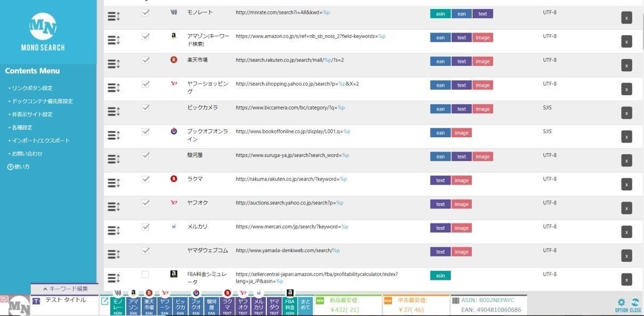The image size is (644, 316).
Task: Click the ASIN B002NEPAYC text
Action: [487, 301]
